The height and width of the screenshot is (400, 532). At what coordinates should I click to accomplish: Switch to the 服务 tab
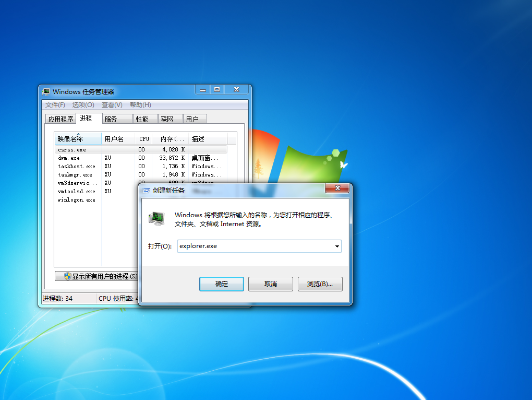tap(117, 119)
